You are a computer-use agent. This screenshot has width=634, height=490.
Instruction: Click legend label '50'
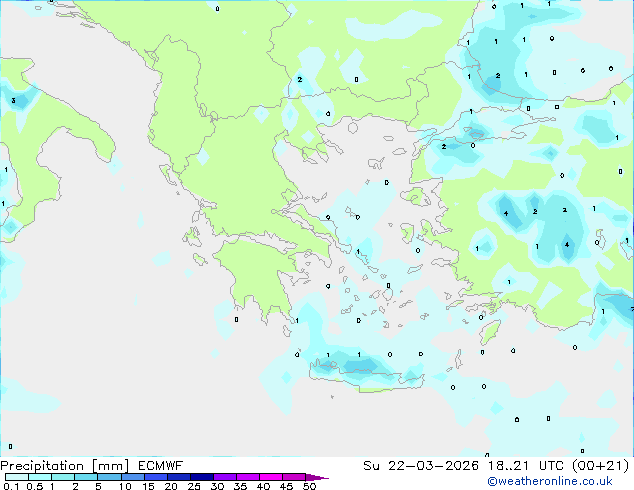coord(310,486)
